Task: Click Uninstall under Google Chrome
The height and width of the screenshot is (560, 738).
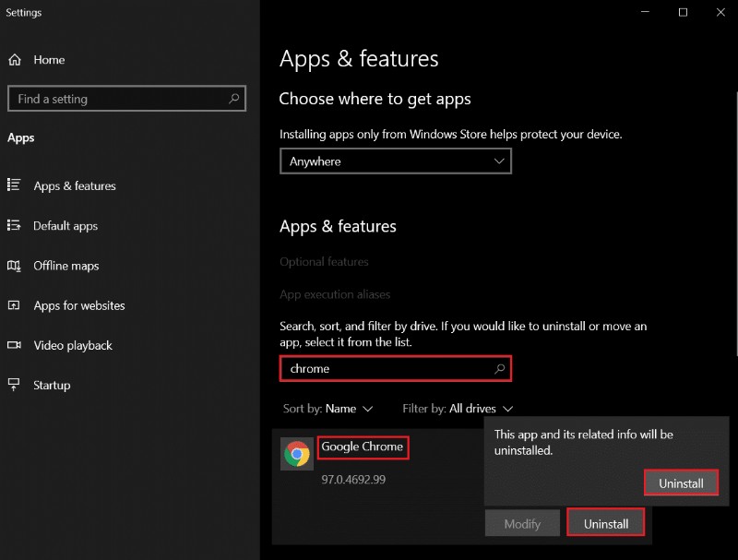Action: pyautogui.click(x=605, y=522)
